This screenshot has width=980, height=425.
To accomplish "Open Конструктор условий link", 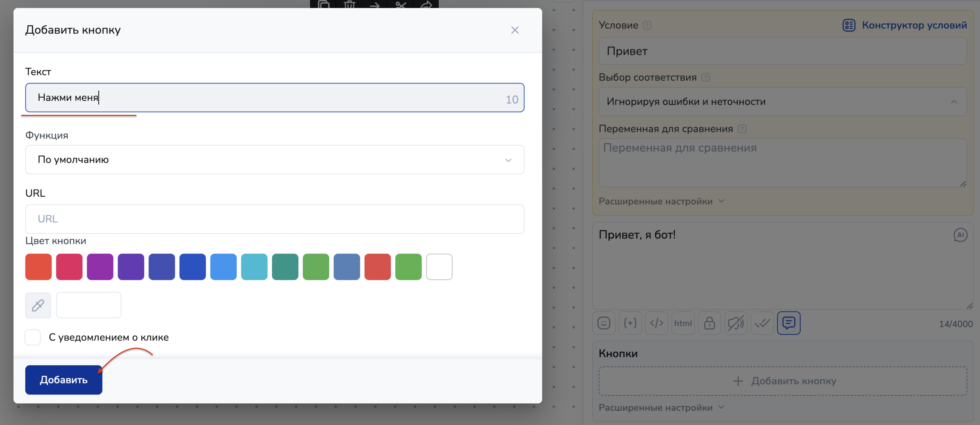I will (905, 25).
